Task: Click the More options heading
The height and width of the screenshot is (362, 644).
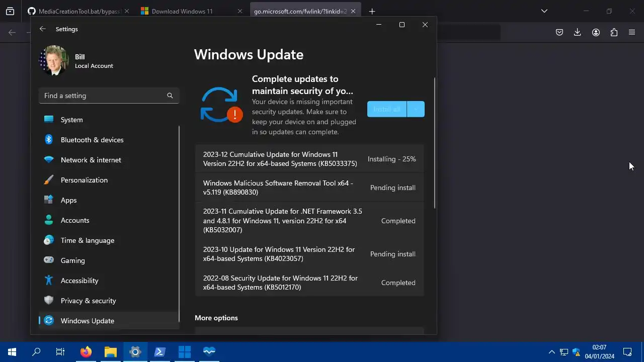Action: pos(216,318)
